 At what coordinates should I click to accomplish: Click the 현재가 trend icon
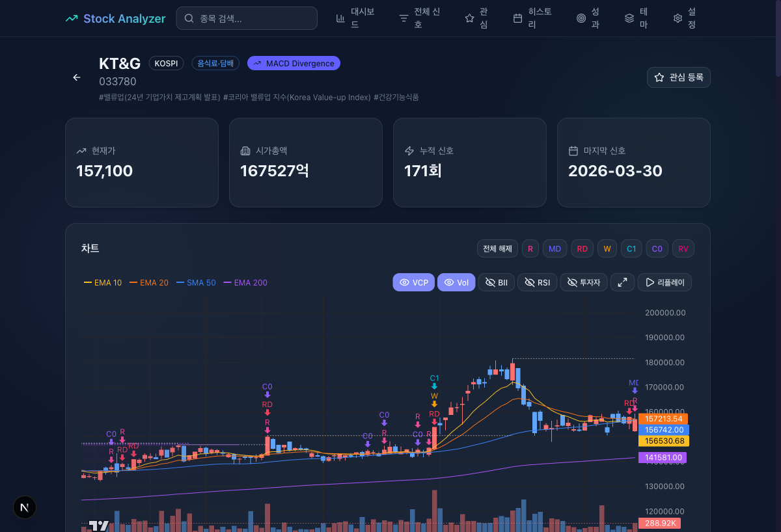pyautogui.click(x=81, y=151)
